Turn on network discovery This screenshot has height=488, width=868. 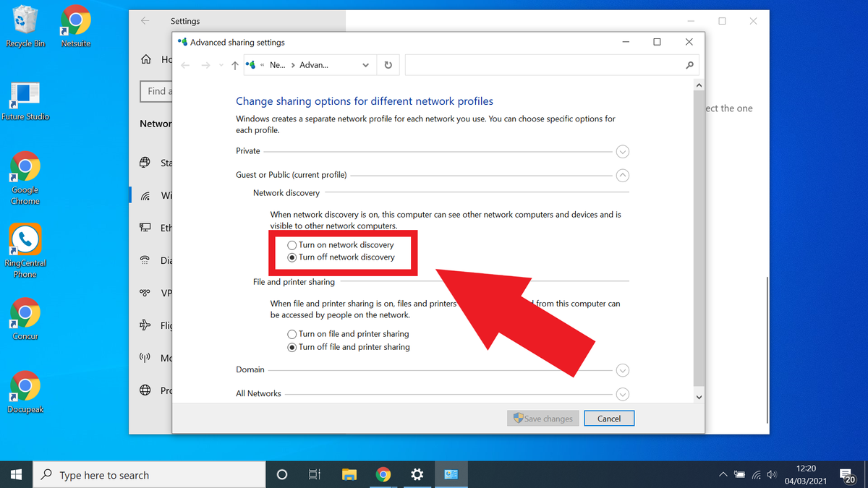pyautogui.click(x=292, y=244)
